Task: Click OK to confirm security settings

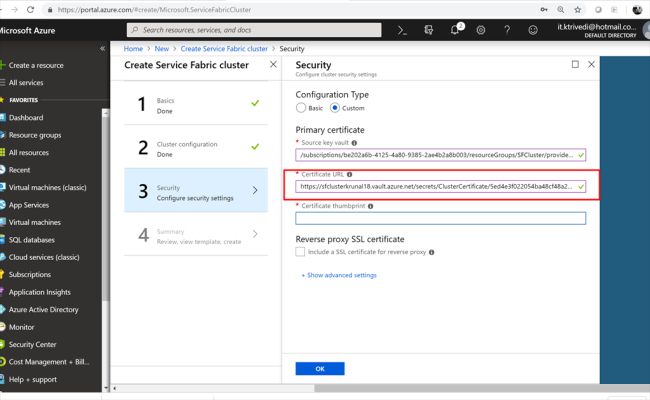Action: (320, 368)
